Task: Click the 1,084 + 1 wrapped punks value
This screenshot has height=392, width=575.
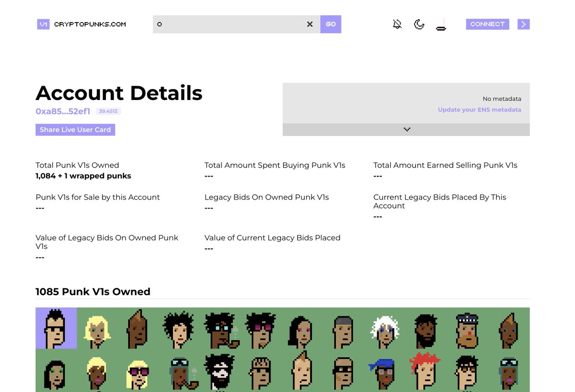Action: coord(83,176)
